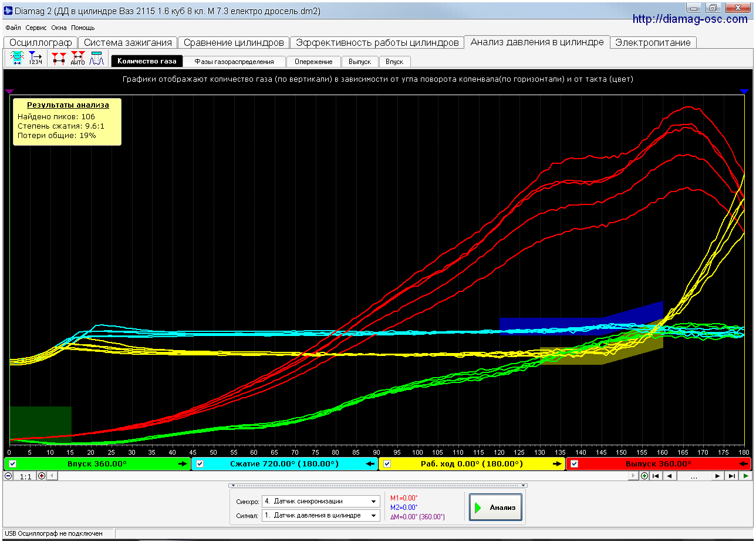The image size is (756, 541).
Task: Open the Файл menu
Action: pyautogui.click(x=13, y=28)
